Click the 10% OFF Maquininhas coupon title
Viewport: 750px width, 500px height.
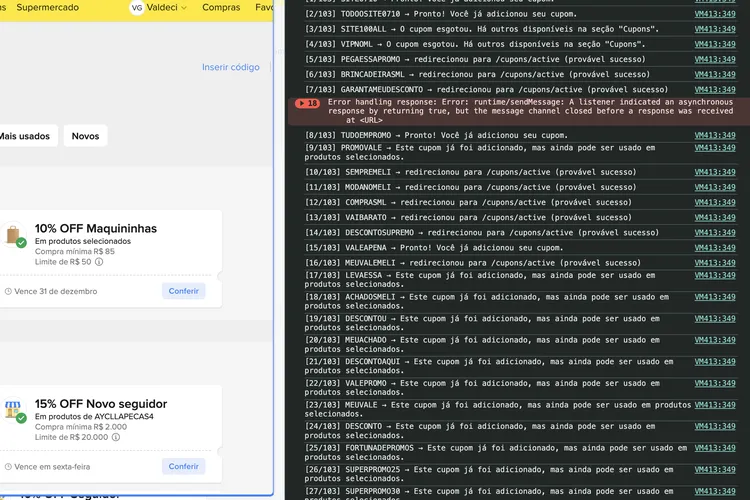pos(96,228)
